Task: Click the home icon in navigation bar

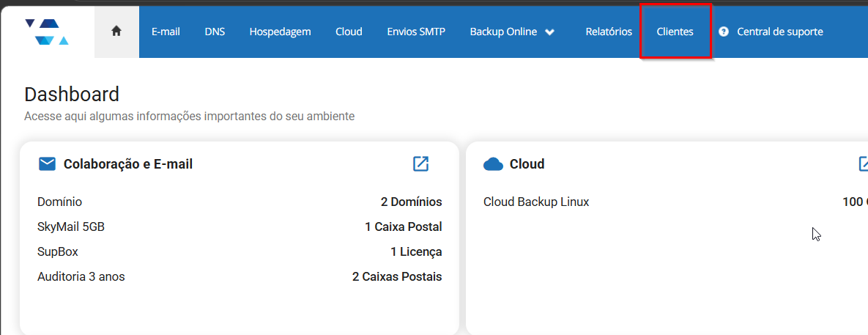Action: coord(116,32)
